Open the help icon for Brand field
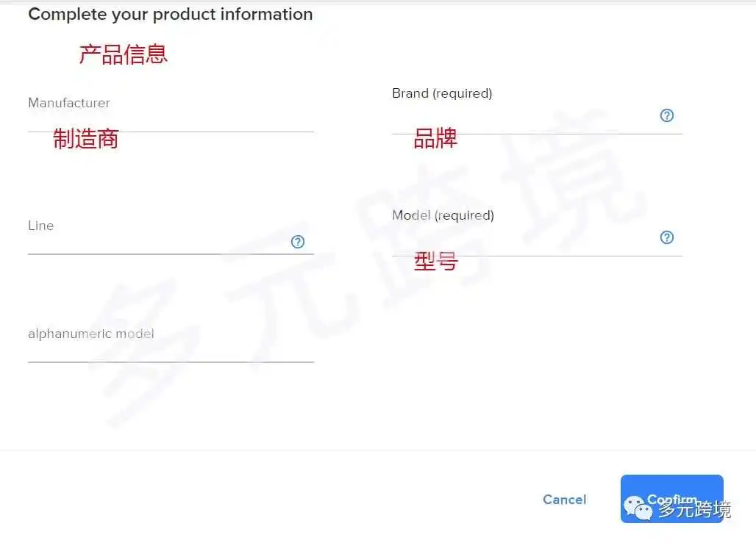756x543 pixels. click(667, 115)
